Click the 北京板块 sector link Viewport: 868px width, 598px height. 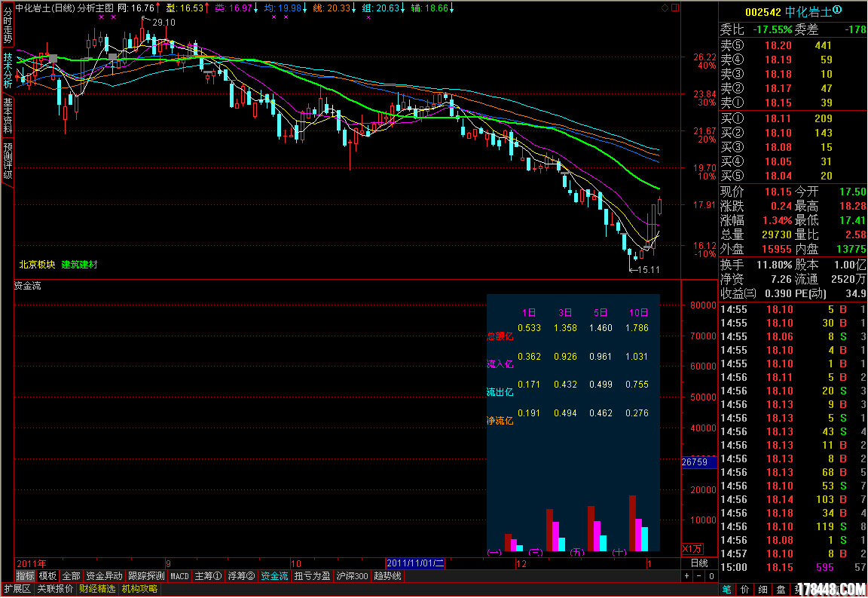pyautogui.click(x=37, y=265)
